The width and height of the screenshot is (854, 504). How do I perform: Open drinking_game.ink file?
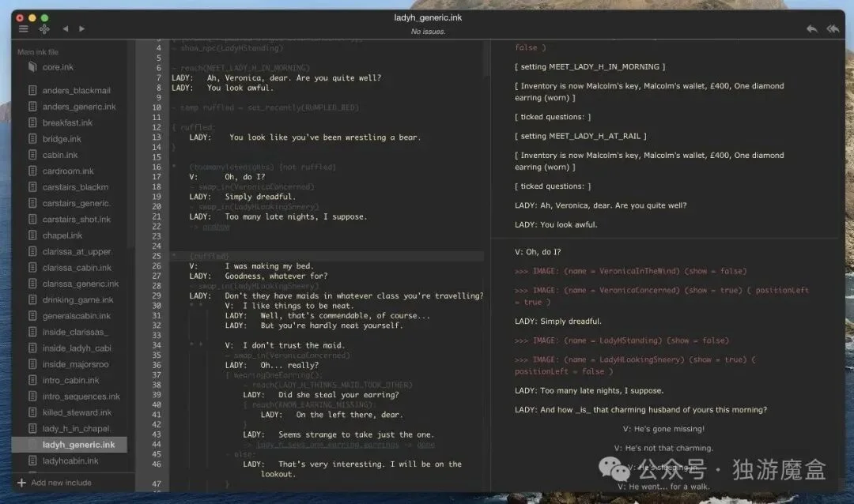click(x=77, y=300)
